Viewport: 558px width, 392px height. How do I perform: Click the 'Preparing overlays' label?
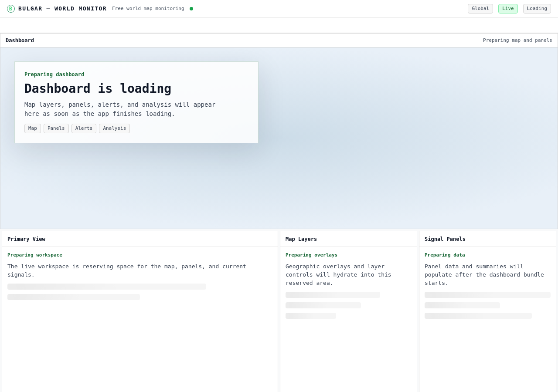311,255
